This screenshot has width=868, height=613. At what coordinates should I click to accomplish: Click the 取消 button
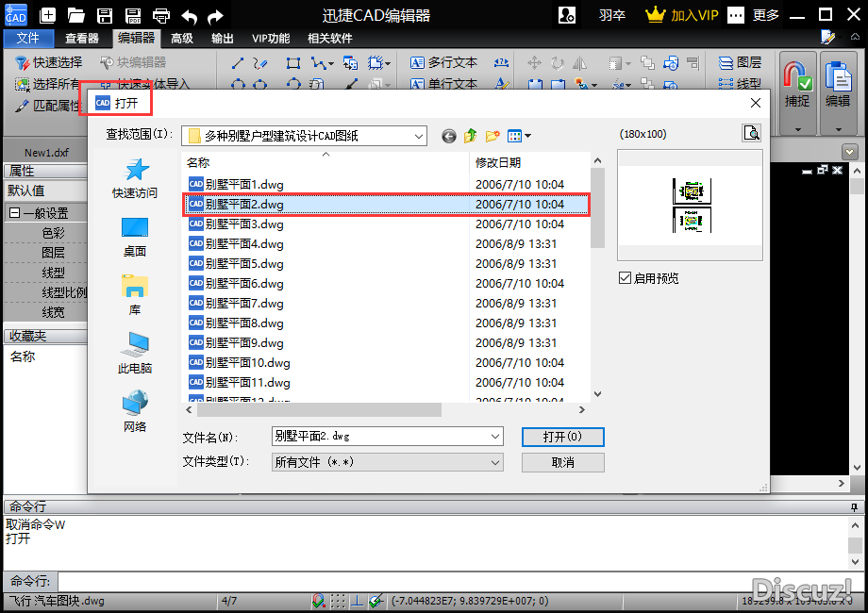(562, 462)
